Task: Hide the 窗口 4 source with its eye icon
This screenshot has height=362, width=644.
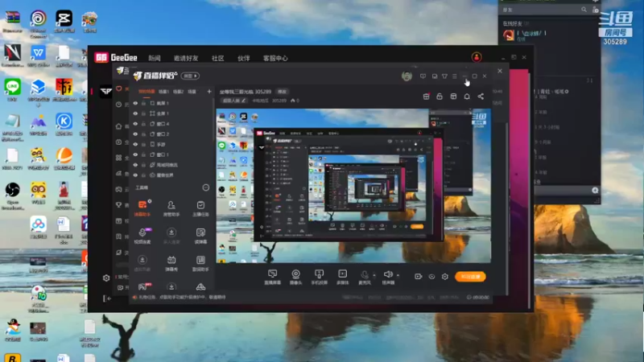Action: (135, 124)
